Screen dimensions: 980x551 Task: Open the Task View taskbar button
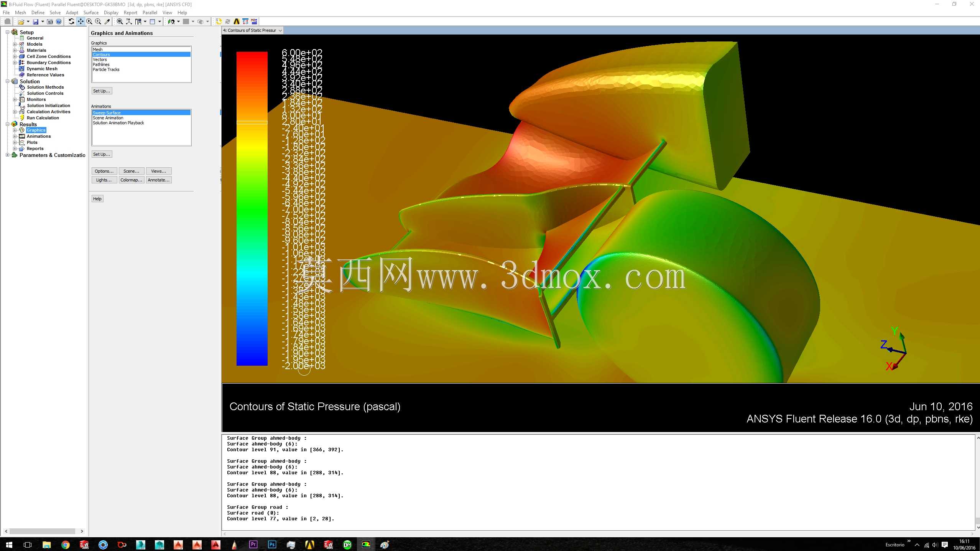point(28,544)
